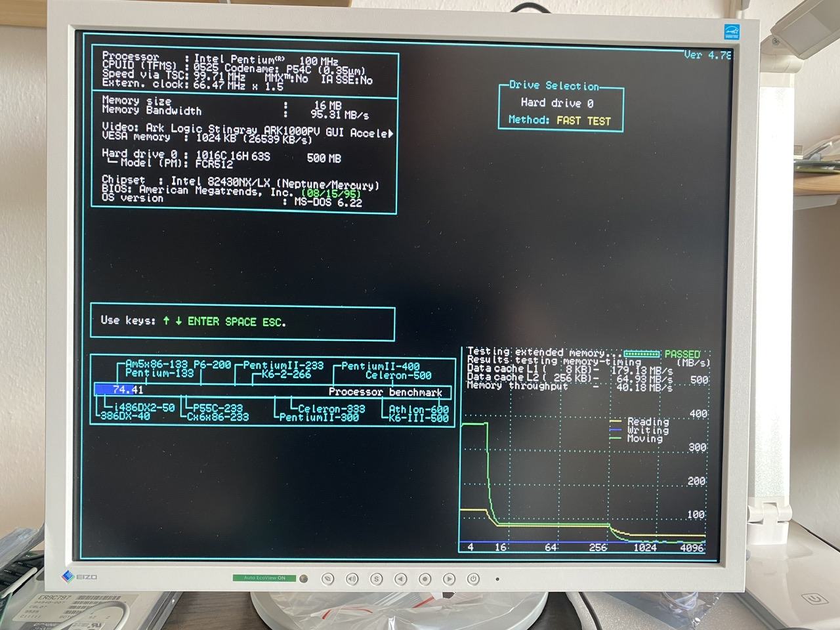Click the PentiumII-400 benchmark marker

pos(381,366)
